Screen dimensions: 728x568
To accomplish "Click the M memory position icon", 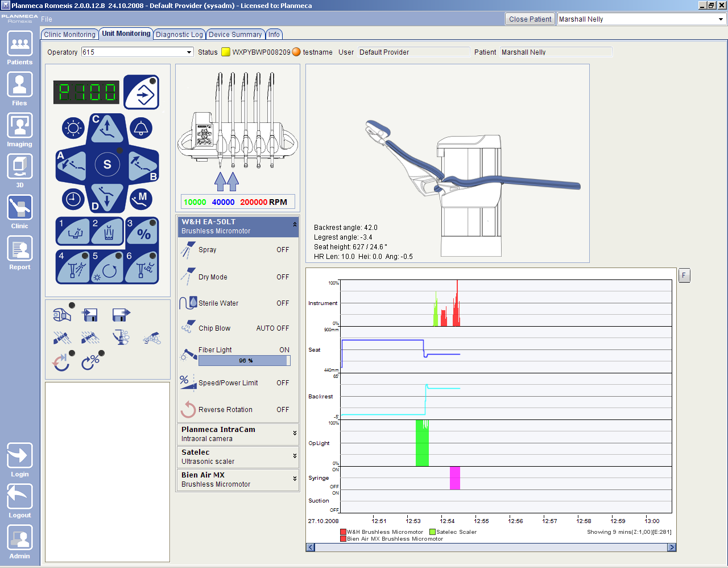I will tap(140, 199).
